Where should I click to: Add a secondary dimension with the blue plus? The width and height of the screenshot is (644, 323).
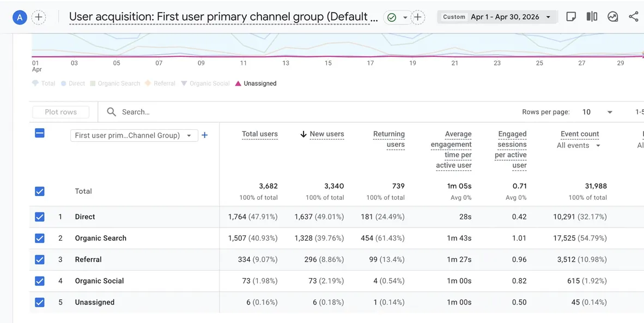click(x=204, y=135)
